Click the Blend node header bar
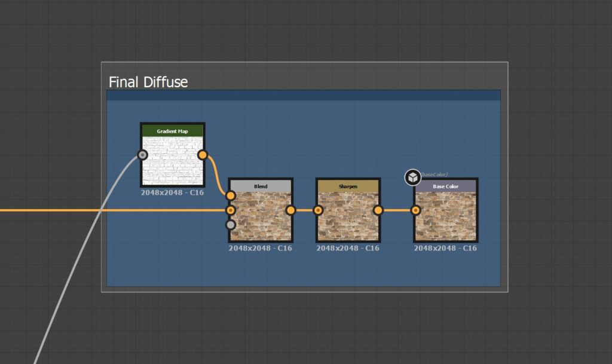 tap(260, 186)
